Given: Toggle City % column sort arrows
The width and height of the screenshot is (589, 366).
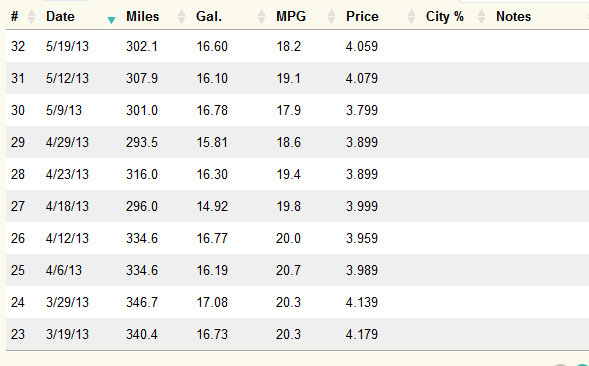Looking at the screenshot, I should click(481, 17).
